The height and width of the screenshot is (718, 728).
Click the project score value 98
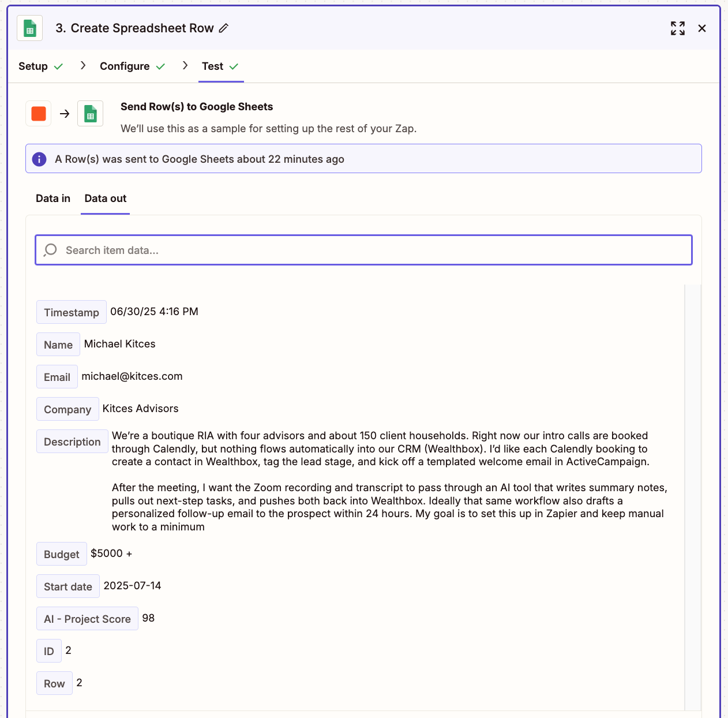click(x=148, y=618)
